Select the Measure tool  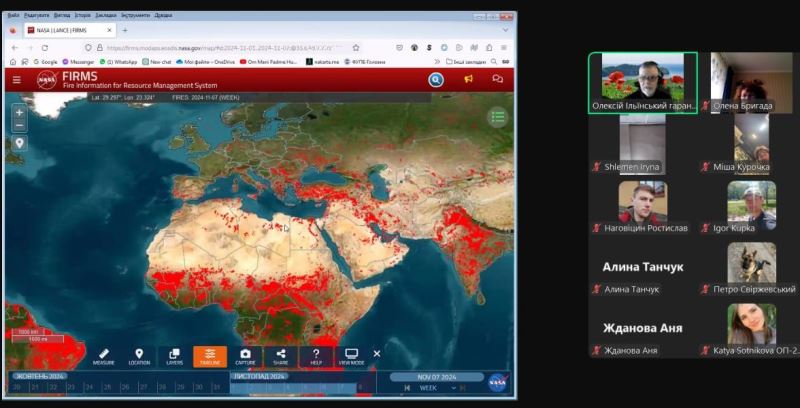coord(104,356)
